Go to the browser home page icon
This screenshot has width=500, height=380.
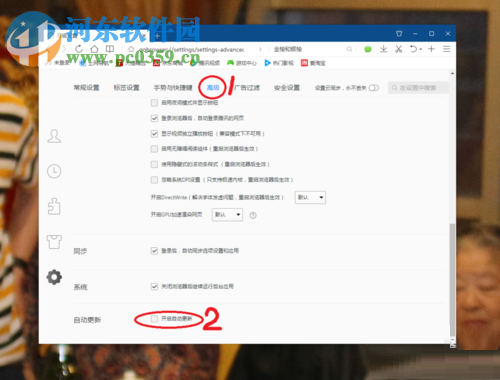(94, 49)
